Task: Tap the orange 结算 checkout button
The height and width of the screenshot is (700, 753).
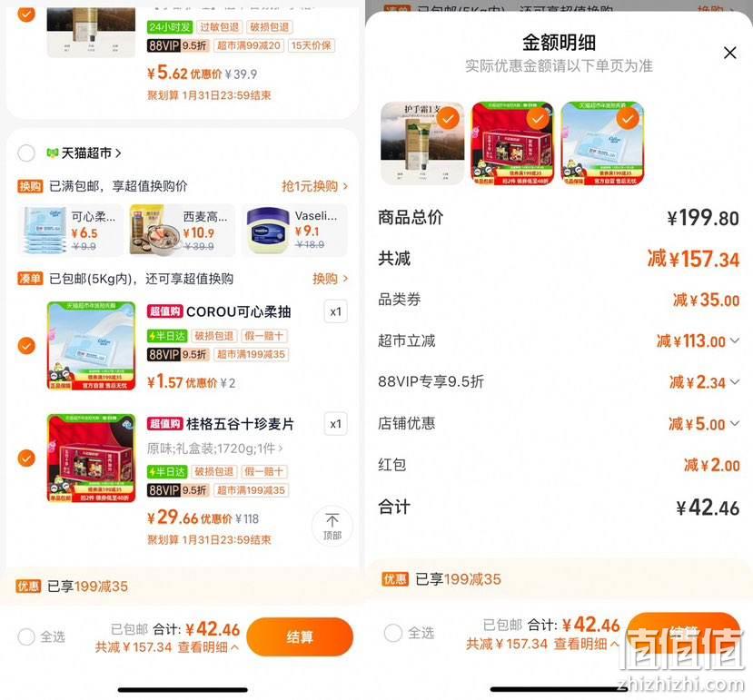Action: (x=300, y=637)
